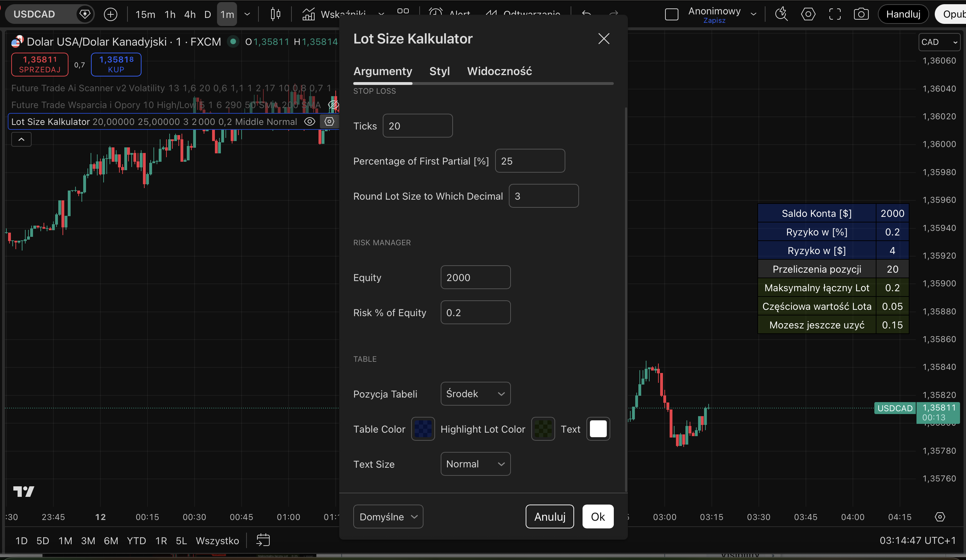This screenshot has height=560, width=966.
Task: Show hidden Future Trade Wsparcia i Opory indicator
Action: pyautogui.click(x=333, y=105)
